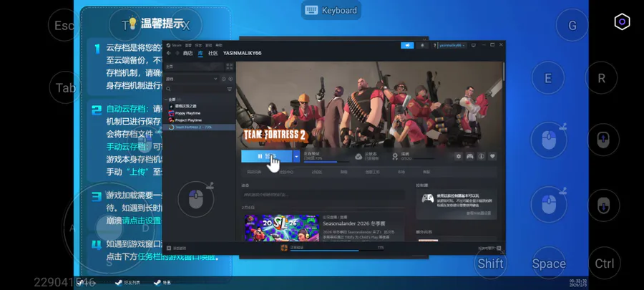644x290 pixels.
Task: Tap the scroll-down mouse wheel button
Action: [x=602, y=206]
